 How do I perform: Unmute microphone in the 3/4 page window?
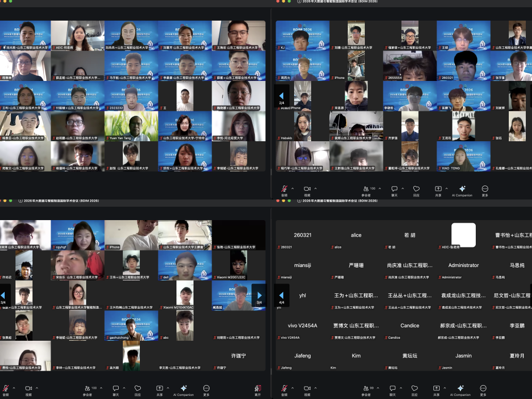click(6, 389)
